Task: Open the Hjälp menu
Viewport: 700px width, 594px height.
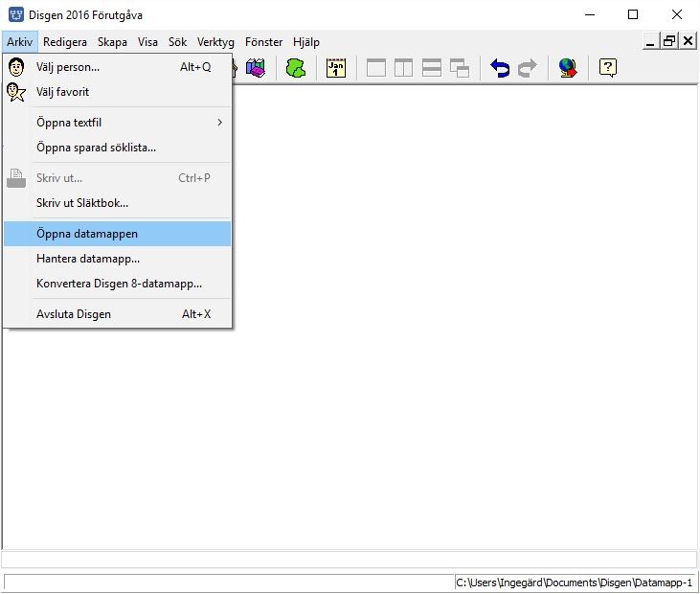Action: [305, 42]
